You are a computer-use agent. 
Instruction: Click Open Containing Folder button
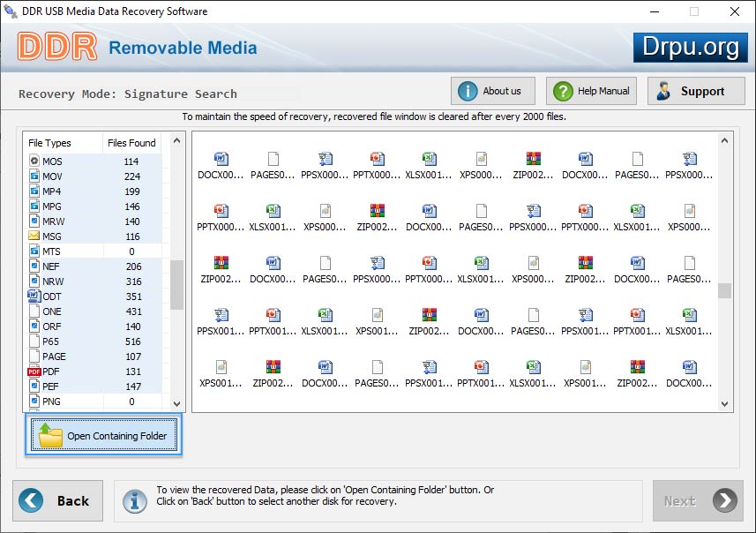[104, 435]
